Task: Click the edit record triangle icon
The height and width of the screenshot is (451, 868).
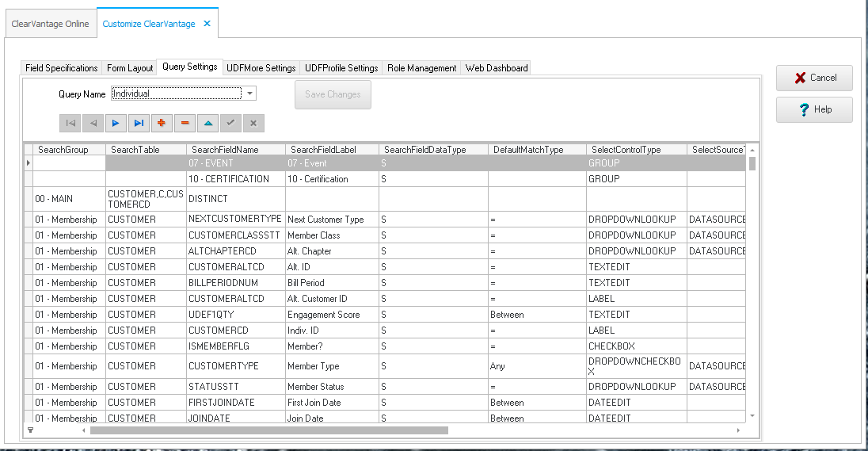Action: [207, 123]
